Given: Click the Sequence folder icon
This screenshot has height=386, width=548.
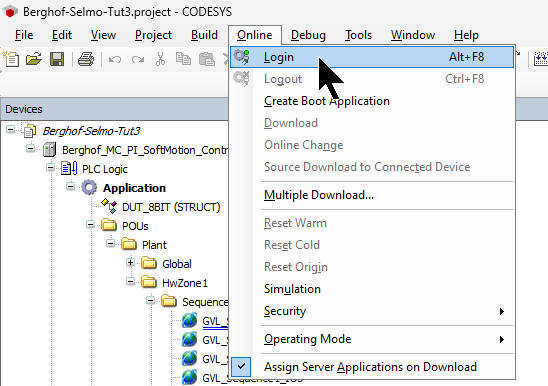Looking at the screenshot, I should [169, 301].
